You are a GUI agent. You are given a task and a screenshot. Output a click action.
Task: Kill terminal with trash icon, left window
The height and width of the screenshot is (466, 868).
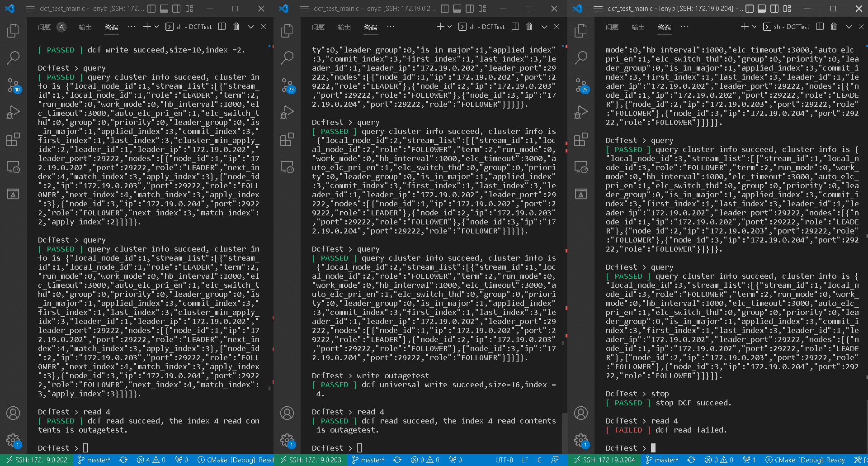[x=236, y=27]
